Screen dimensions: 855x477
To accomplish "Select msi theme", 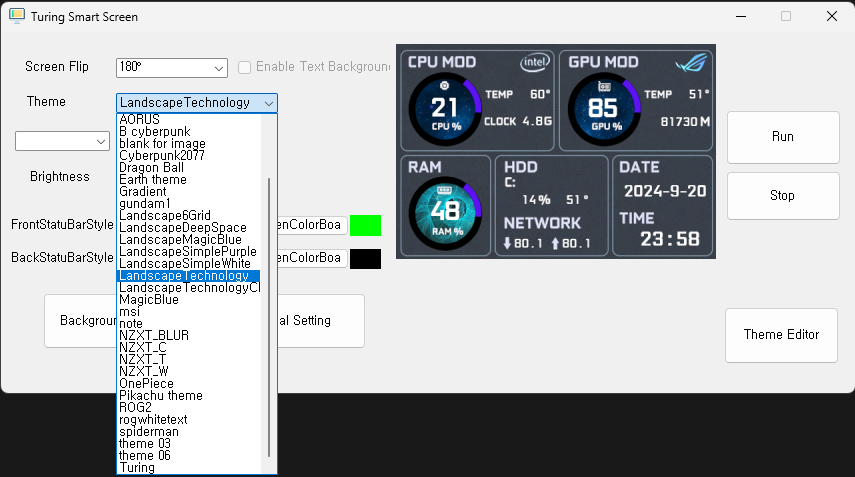I will (189, 311).
